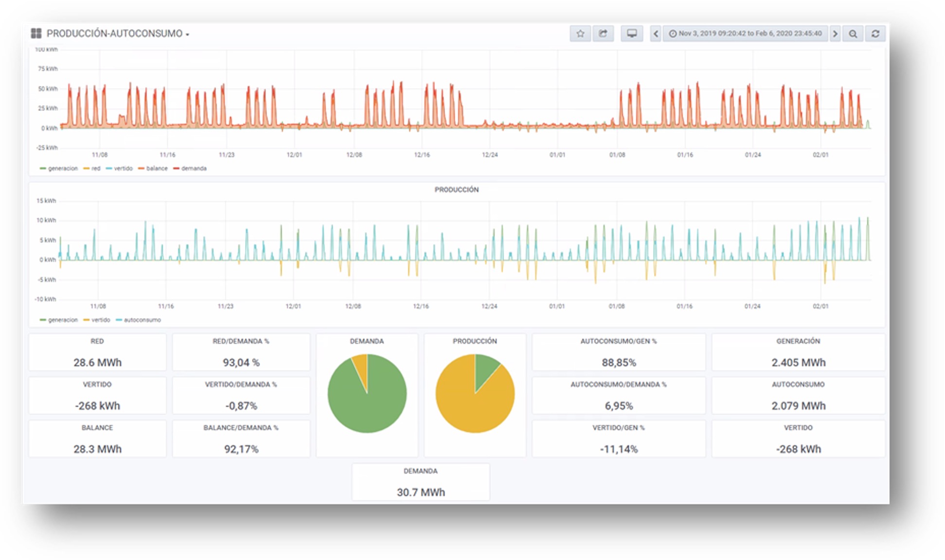The image size is (945, 560).
Task: Click the dashboard grid icon beside the title
Action: [36, 34]
